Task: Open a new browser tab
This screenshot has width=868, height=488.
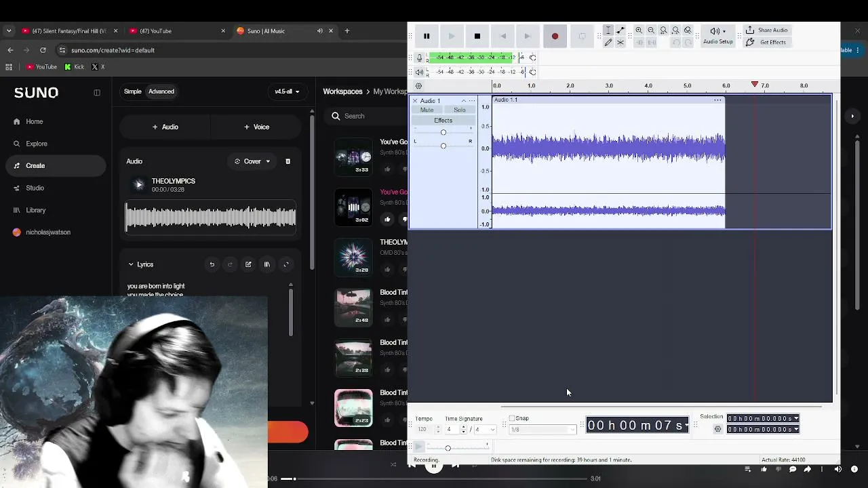Action: tap(347, 30)
